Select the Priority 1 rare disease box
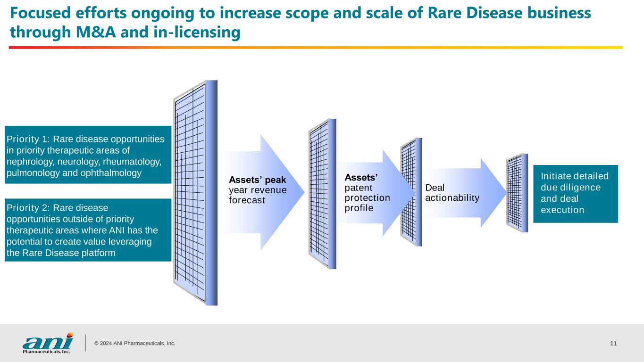The image size is (644, 362). point(87,155)
